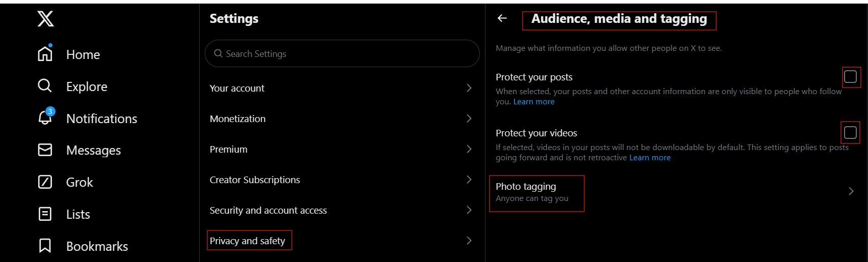Expand Your account chevron
The height and width of the screenshot is (262, 868).
coord(469,88)
